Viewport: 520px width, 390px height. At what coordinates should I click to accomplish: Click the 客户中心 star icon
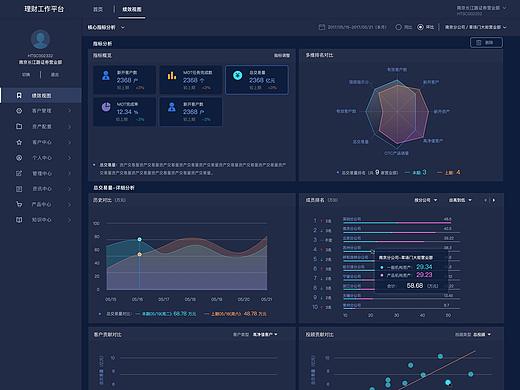click(19, 142)
